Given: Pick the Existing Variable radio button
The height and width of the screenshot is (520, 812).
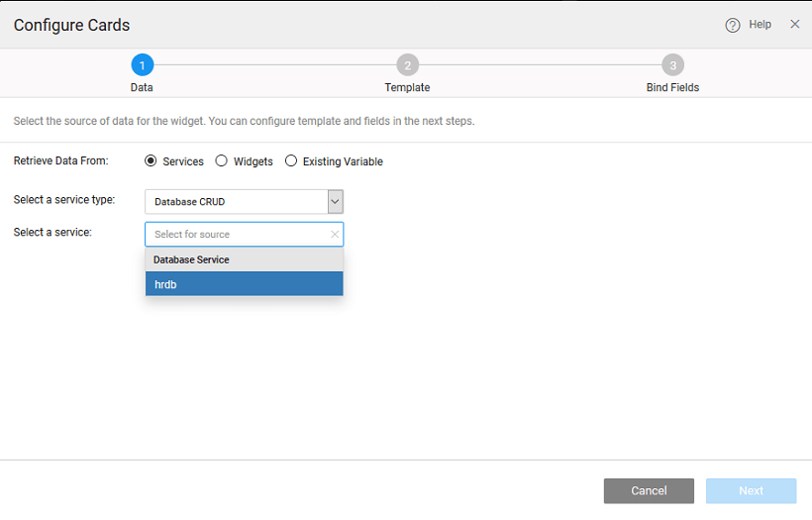Looking at the screenshot, I should point(291,161).
